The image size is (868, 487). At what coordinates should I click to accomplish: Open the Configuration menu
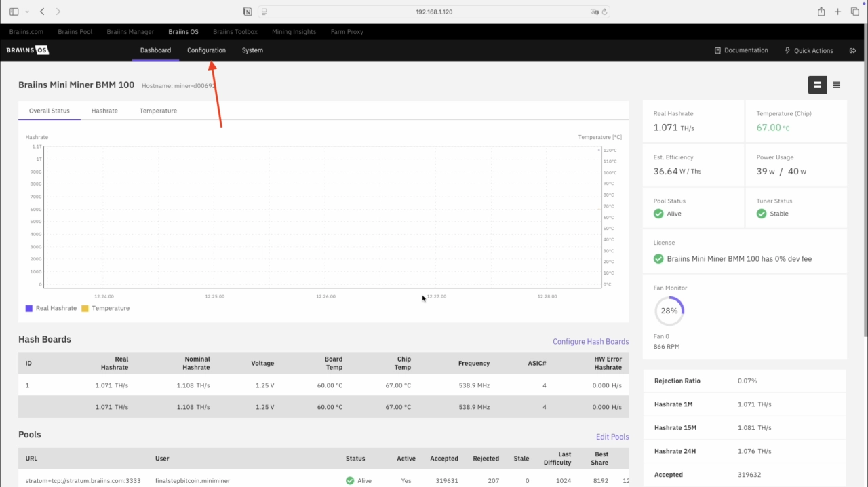(206, 50)
